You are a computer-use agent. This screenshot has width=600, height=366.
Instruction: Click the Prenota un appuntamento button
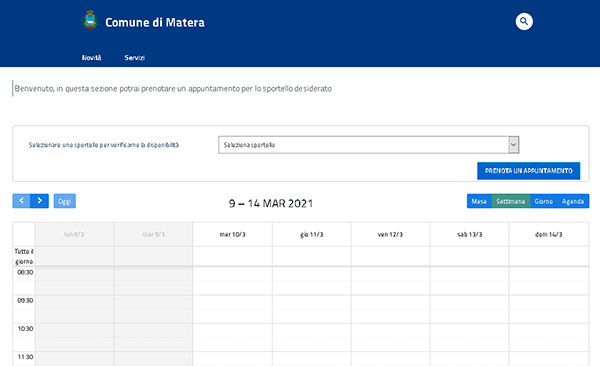click(x=528, y=171)
